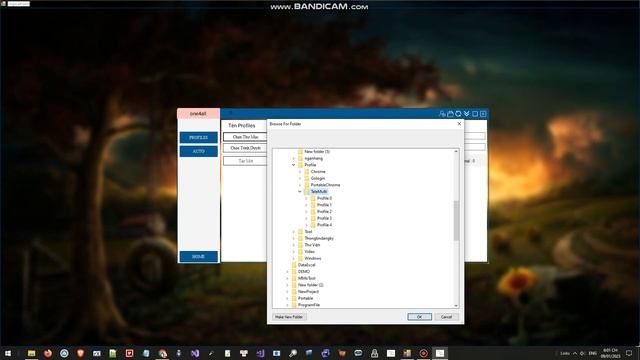Select the Profile 1 folder
Image resolution: width=640 pixels, height=360 pixels.
(x=324, y=205)
